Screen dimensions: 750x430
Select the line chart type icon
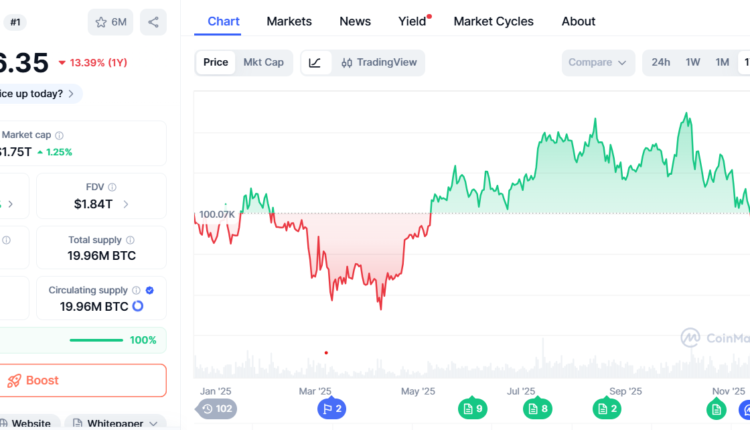[x=315, y=63]
